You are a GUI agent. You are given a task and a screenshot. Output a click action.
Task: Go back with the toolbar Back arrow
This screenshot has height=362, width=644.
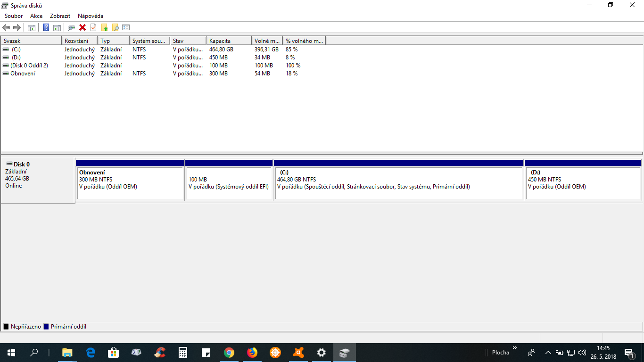6,27
